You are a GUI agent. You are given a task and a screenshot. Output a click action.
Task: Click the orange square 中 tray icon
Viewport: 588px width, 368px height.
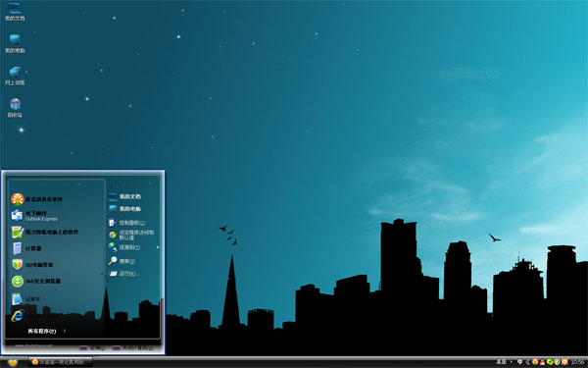pos(564,362)
